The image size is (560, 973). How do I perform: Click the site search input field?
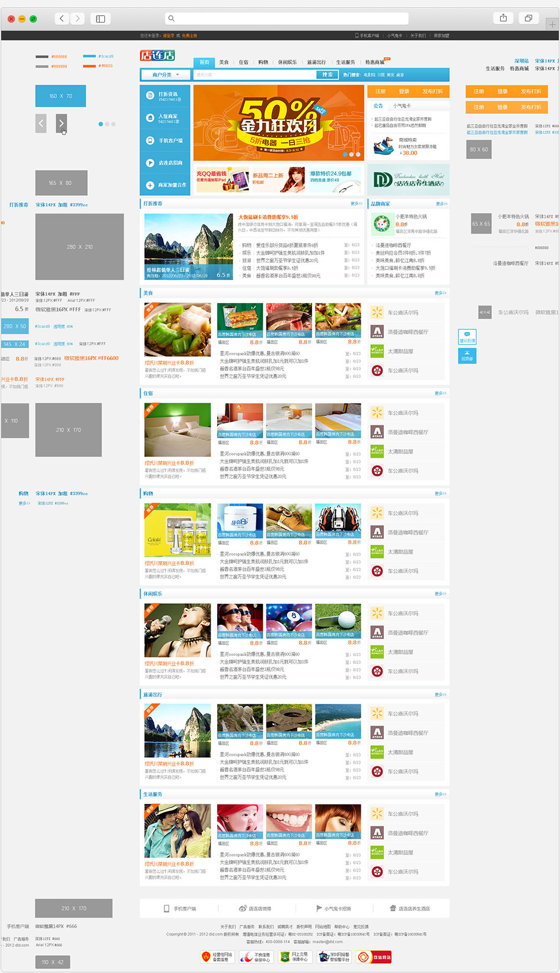(255, 75)
